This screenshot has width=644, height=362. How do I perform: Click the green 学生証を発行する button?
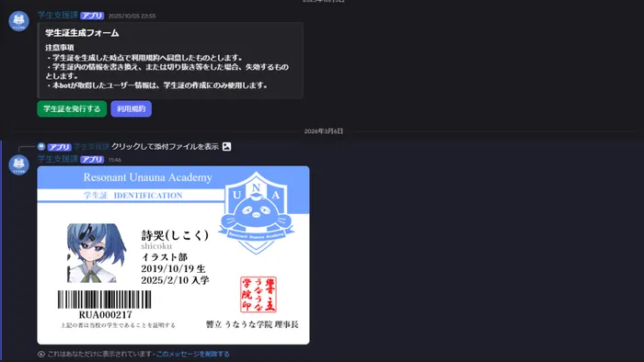pyautogui.click(x=72, y=108)
